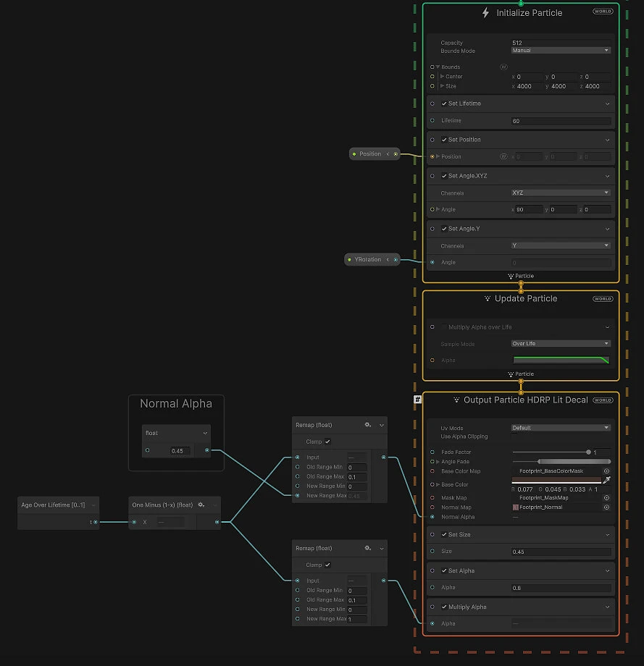Expand the Bounds Center foldout

(x=442, y=77)
